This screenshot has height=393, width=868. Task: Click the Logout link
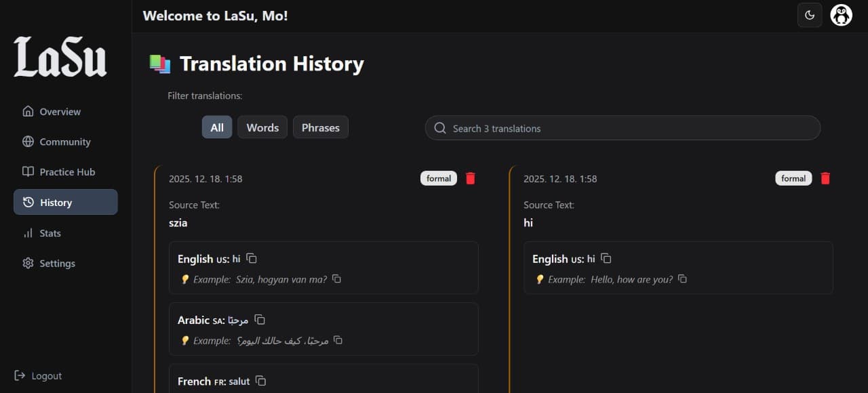pyautogui.click(x=37, y=375)
